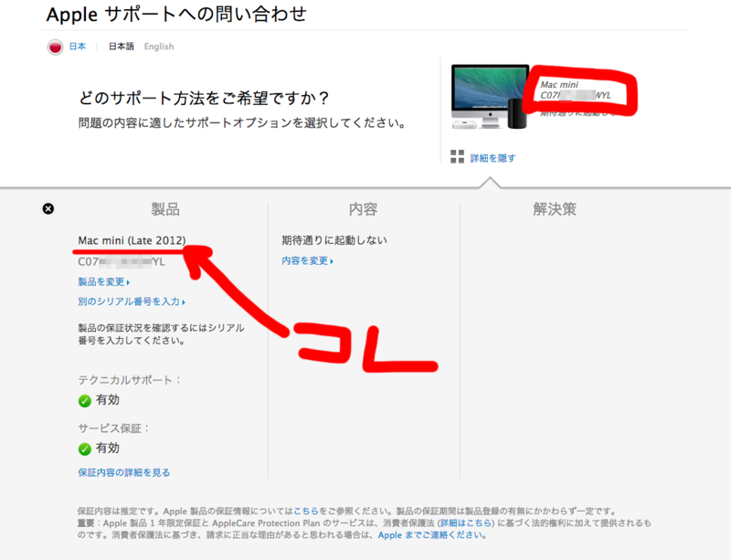
Task: Open 保証内容の詳細を見る link
Action: [x=124, y=472]
